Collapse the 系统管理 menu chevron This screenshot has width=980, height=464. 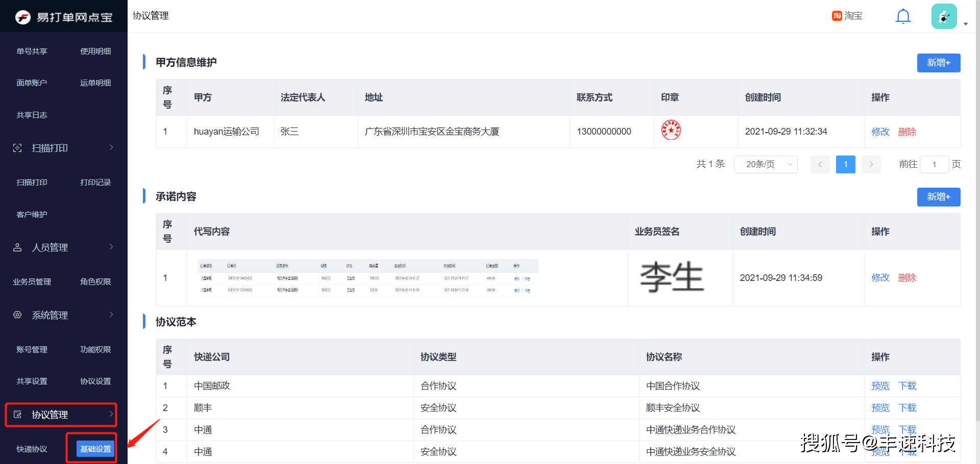pyautogui.click(x=111, y=315)
